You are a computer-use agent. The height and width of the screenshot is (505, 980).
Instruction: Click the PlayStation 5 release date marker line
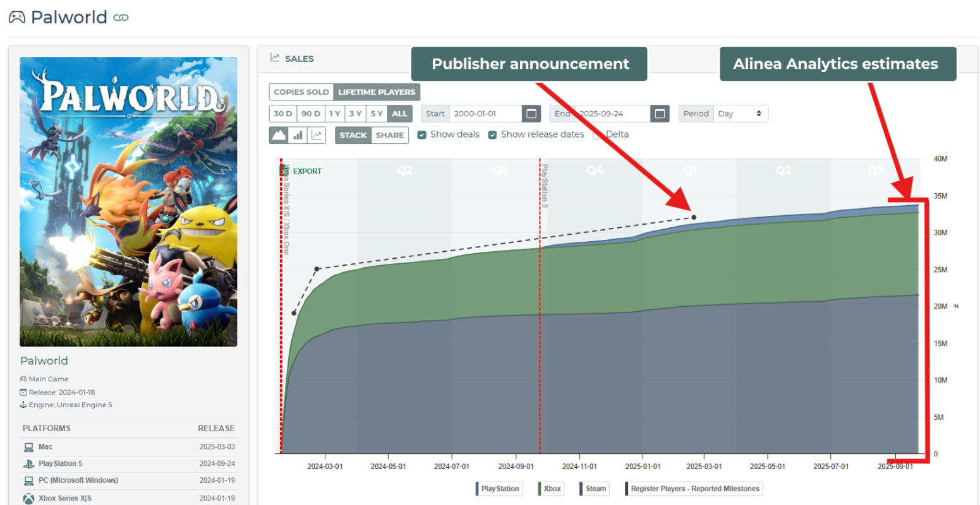[540, 306]
